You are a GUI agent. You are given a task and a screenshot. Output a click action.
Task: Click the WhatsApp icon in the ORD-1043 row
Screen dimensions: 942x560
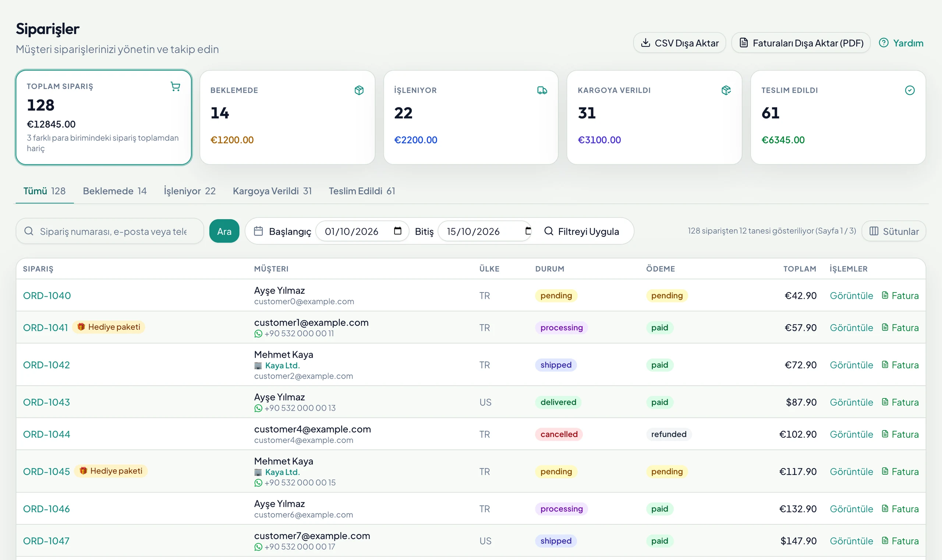click(258, 408)
